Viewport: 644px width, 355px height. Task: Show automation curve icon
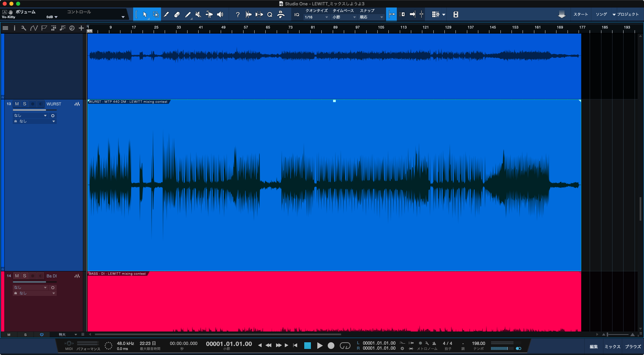coord(34,28)
